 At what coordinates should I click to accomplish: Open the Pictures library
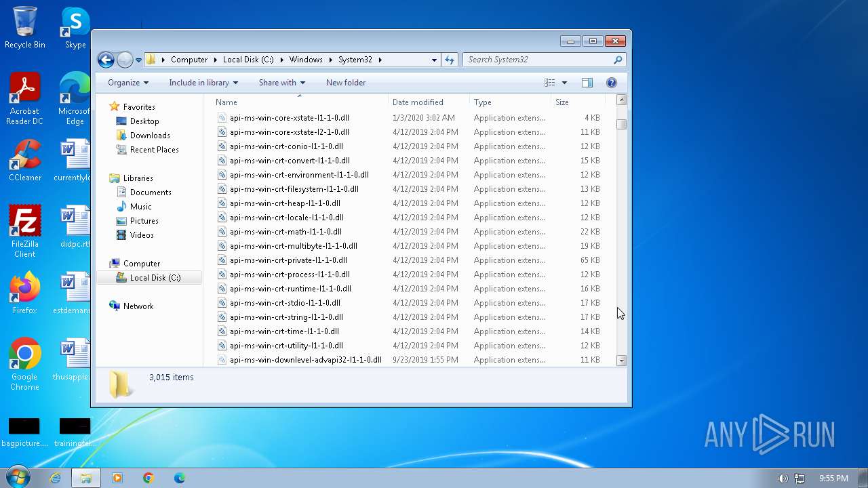tap(144, 221)
